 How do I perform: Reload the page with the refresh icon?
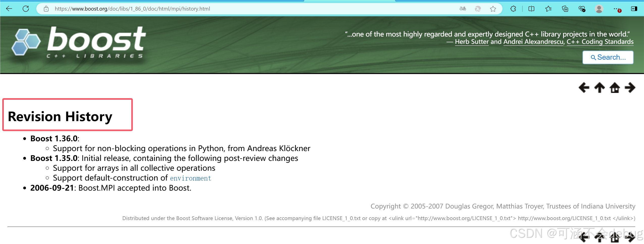point(26,9)
